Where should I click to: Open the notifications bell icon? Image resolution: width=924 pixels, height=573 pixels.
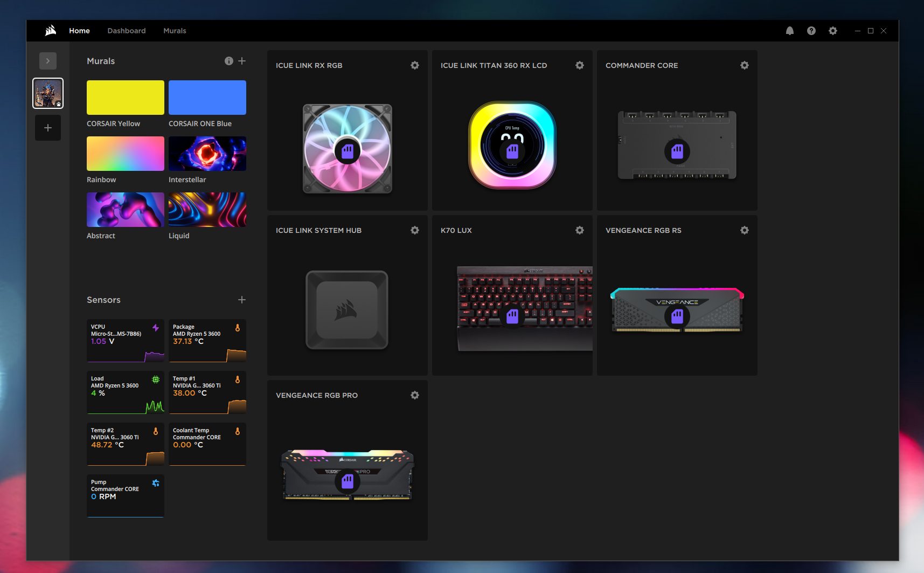click(x=789, y=31)
